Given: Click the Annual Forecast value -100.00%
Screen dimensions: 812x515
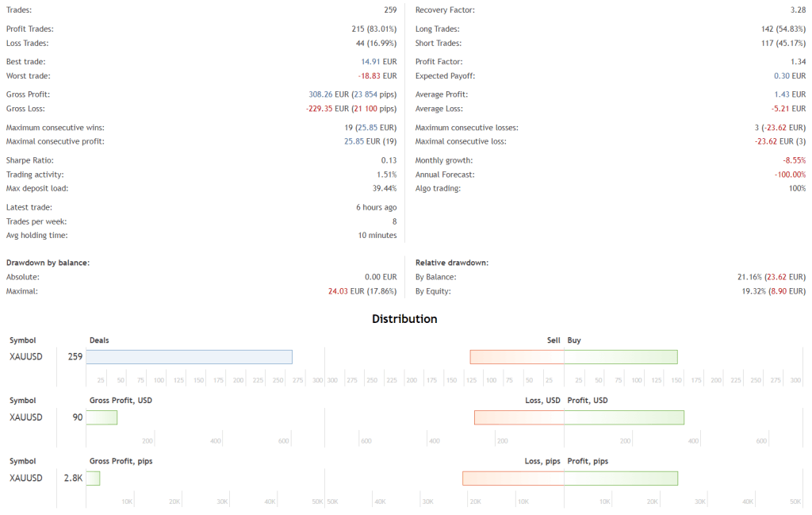Looking at the screenshot, I should click(790, 175).
